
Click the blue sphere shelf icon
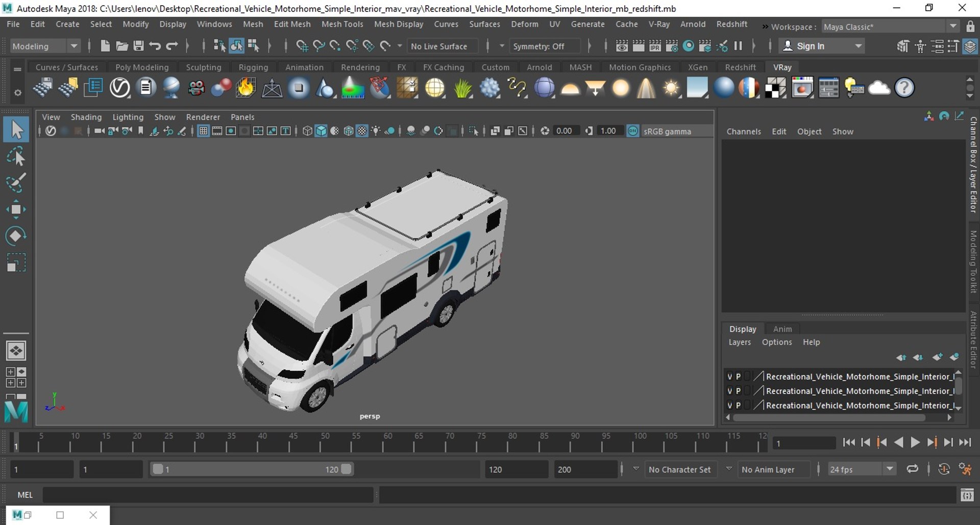724,88
